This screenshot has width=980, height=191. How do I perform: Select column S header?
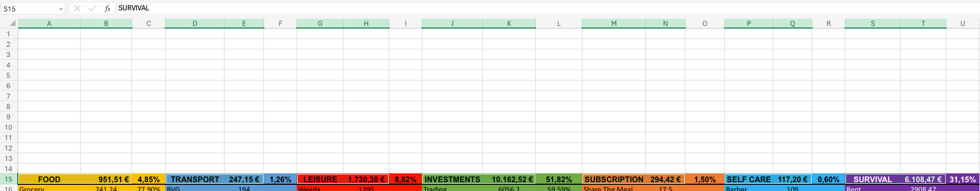(872, 23)
